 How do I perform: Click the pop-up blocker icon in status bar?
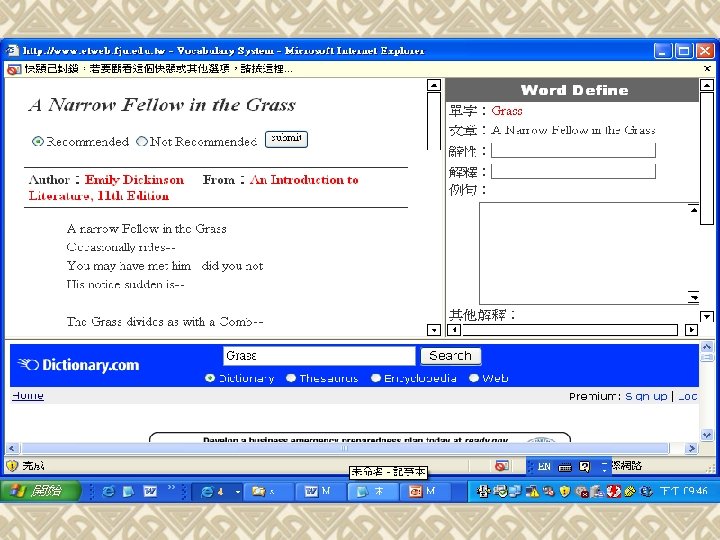(502, 466)
